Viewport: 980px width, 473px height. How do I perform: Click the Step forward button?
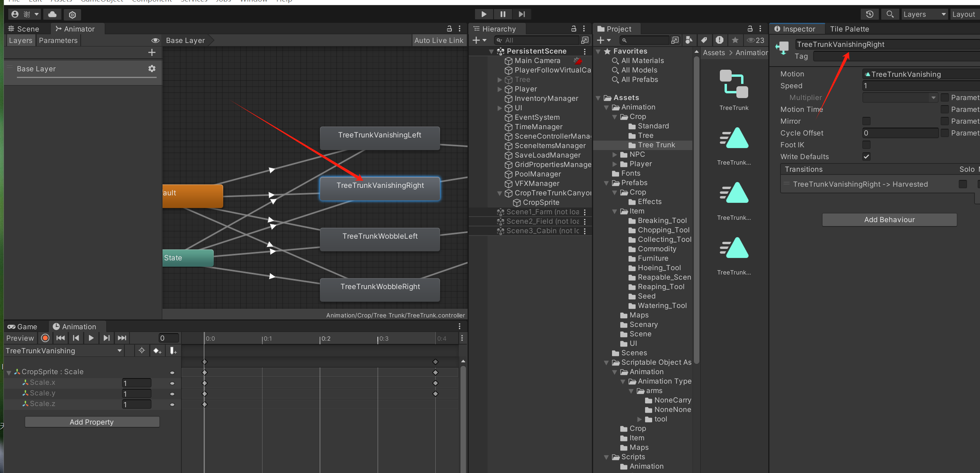tap(521, 14)
